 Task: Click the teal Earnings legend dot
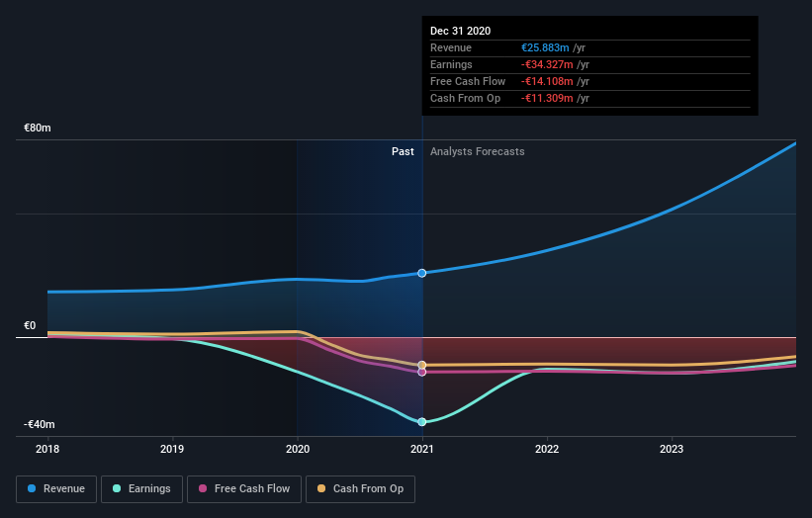(x=117, y=488)
